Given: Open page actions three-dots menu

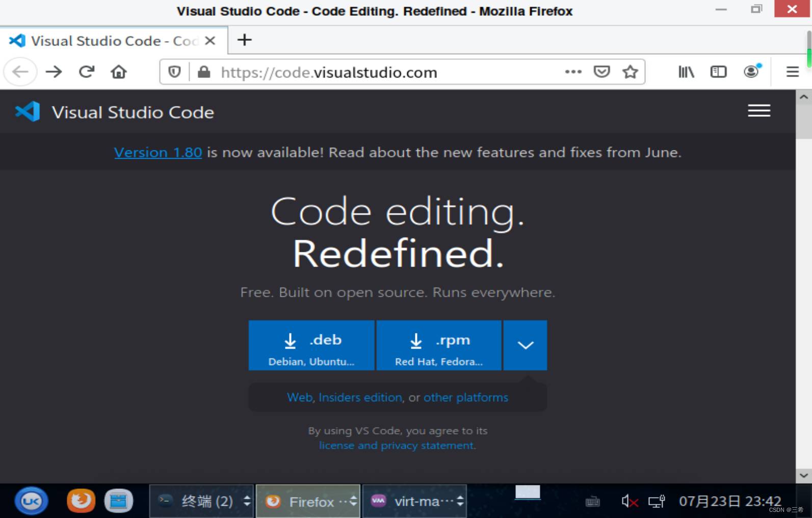Looking at the screenshot, I should [573, 72].
